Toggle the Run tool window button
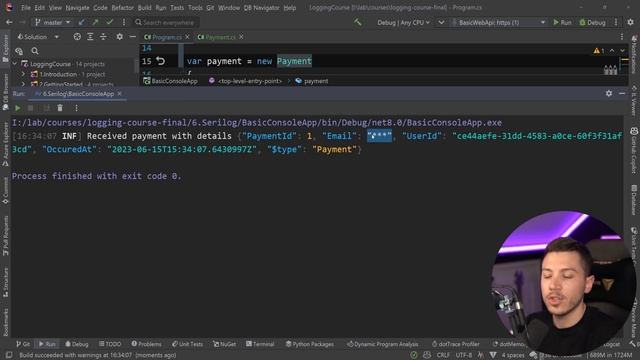The height and width of the screenshot is (360, 640). click(47, 344)
